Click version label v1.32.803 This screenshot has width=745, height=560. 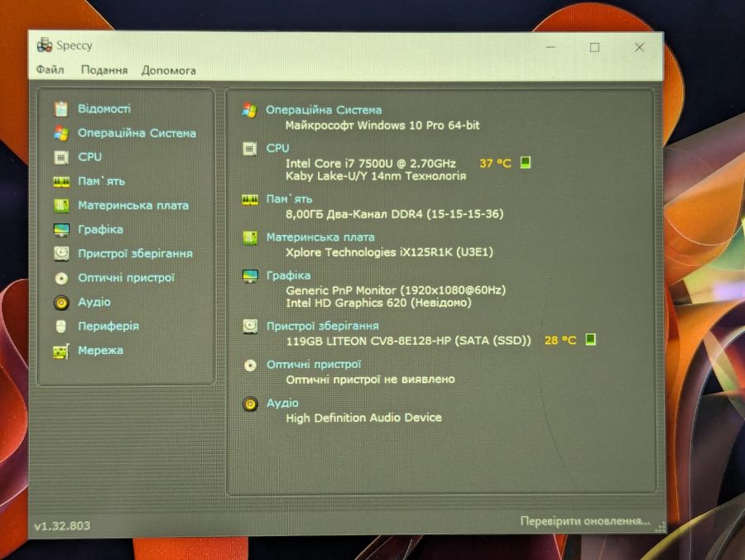pos(62,525)
